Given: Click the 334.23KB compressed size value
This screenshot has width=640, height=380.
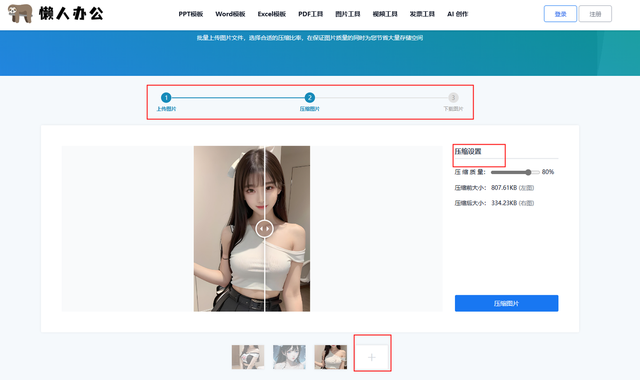Looking at the screenshot, I should (x=504, y=203).
